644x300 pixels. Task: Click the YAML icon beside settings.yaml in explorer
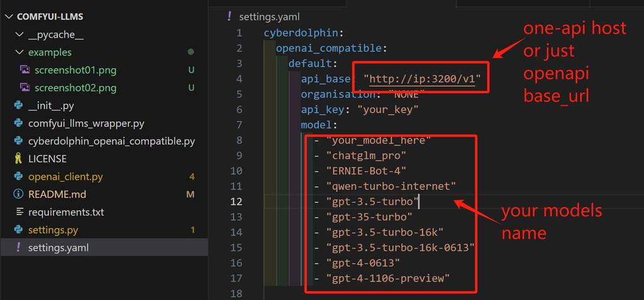point(18,248)
